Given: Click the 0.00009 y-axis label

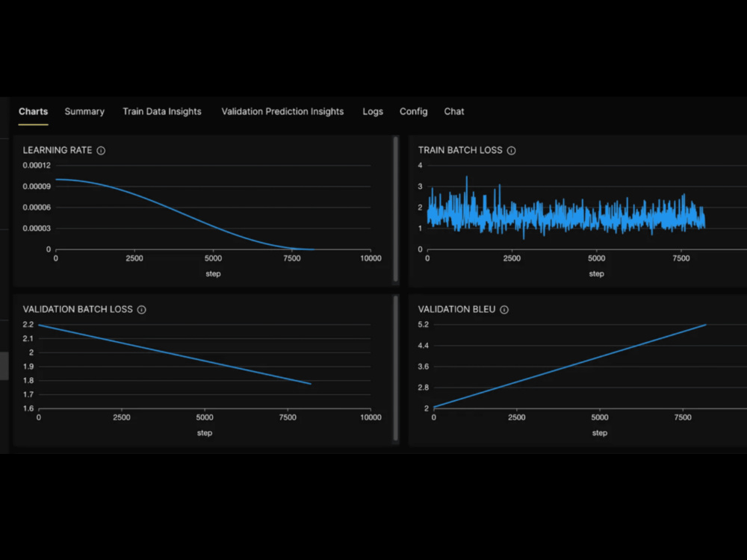Looking at the screenshot, I should 37,186.
